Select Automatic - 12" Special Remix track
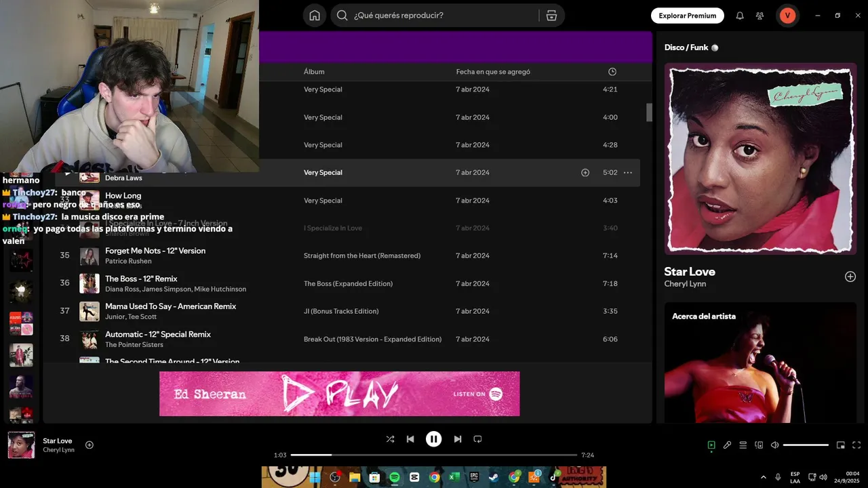868x488 pixels. coord(158,334)
